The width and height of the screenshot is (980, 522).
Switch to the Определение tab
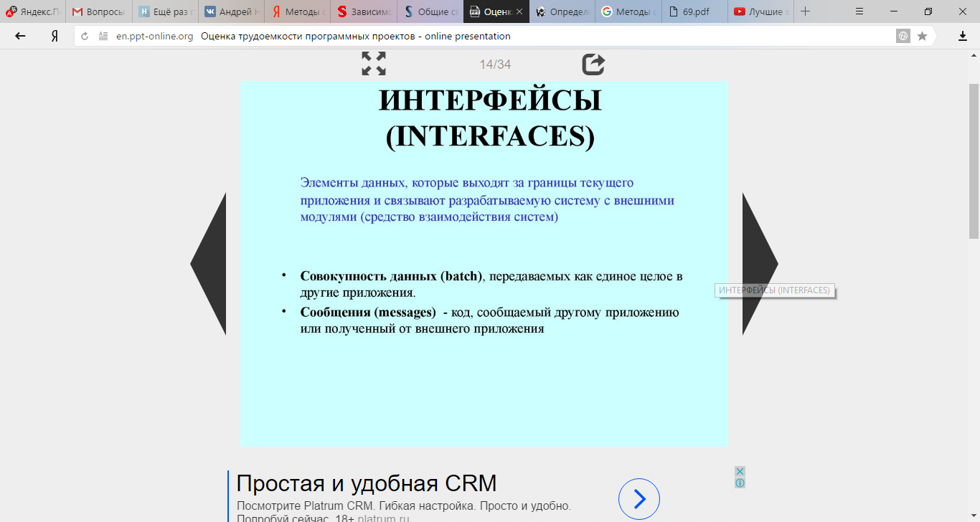click(x=562, y=11)
